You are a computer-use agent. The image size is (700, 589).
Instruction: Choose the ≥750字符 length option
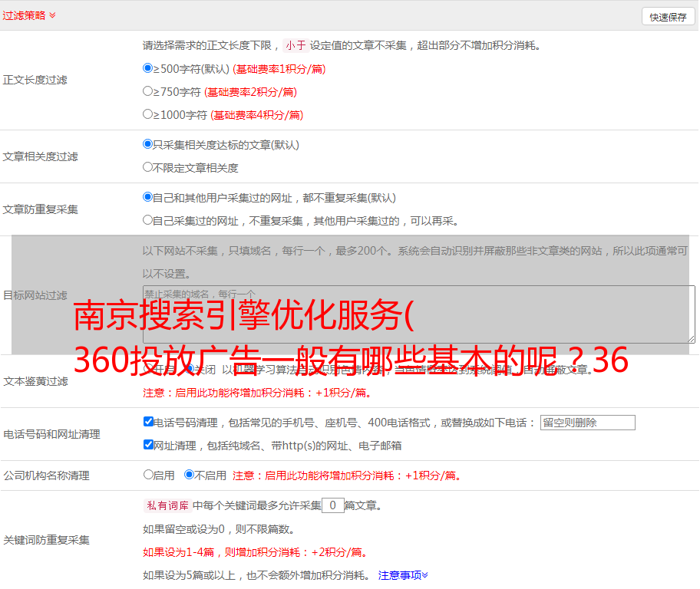click(x=147, y=91)
